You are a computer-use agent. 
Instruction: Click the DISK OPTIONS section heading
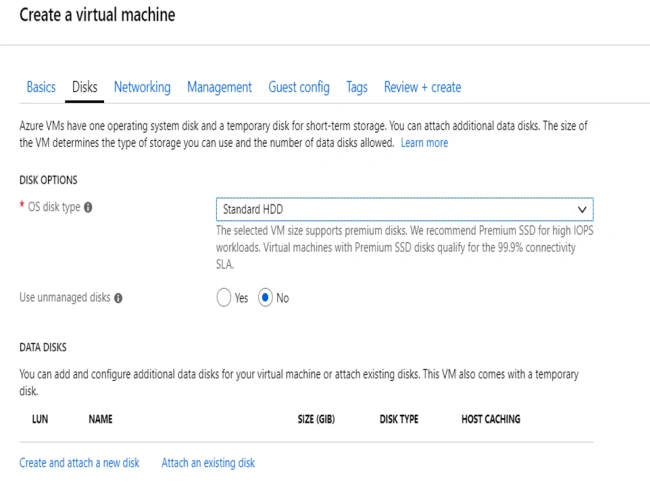[48, 180]
